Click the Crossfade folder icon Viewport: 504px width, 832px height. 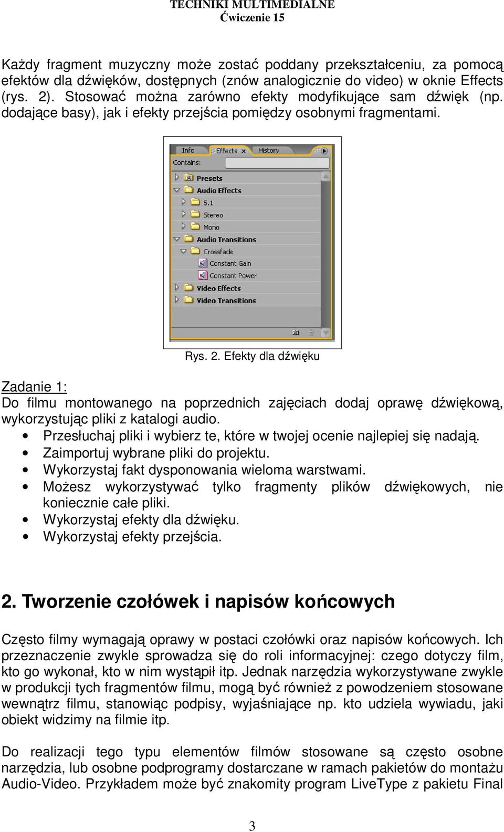(x=195, y=251)
